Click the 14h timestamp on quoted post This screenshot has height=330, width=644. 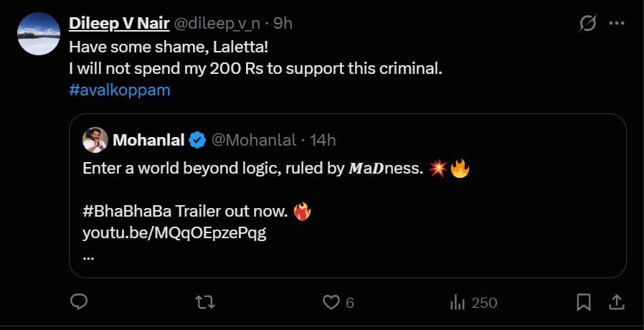coord(322,140)
